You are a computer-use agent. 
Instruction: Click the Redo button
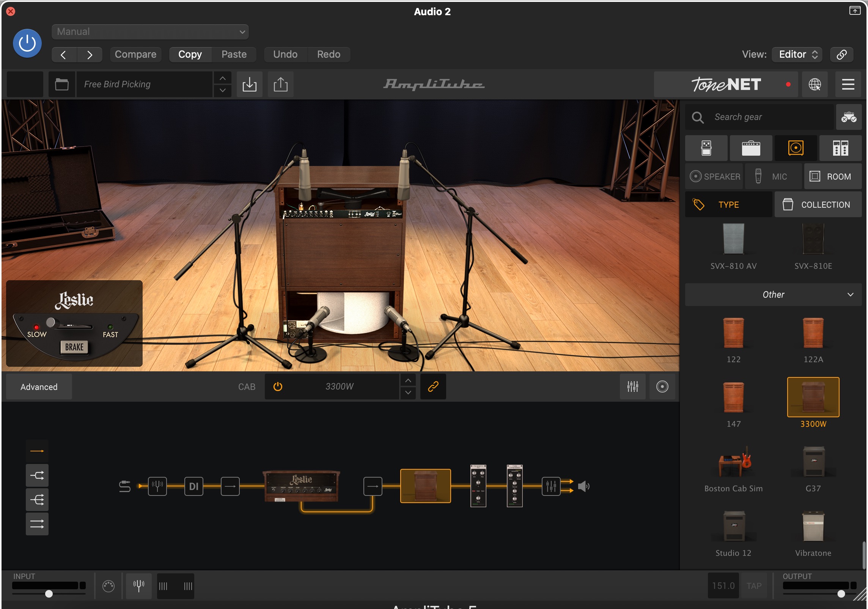pyautogui.click(x=329, y=55)
